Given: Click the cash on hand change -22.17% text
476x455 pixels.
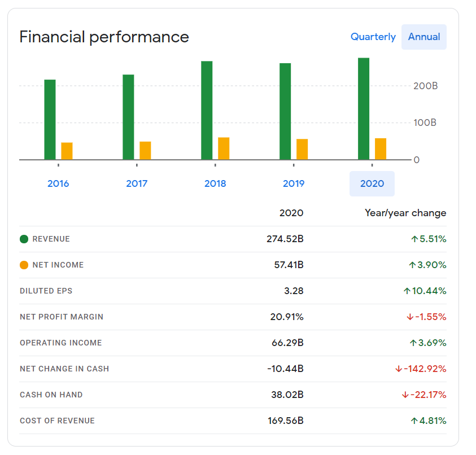Looking at the screenshot, I should click(429, 395).
